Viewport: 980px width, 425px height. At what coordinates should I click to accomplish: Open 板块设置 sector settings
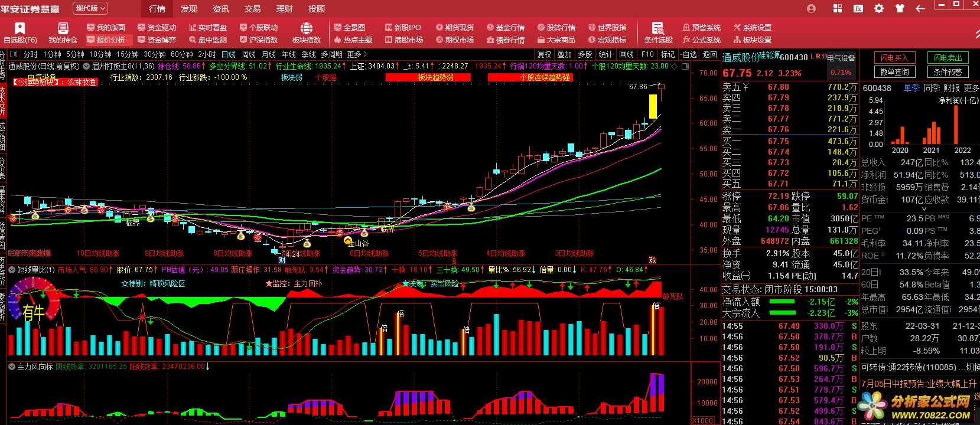coord(753,40)
